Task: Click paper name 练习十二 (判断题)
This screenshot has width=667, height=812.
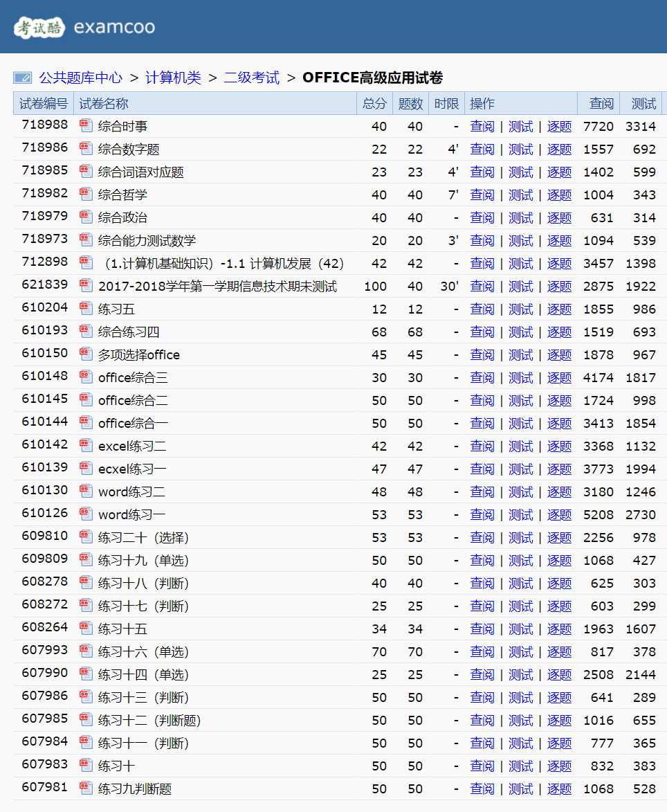Action: click(x=149, y=721)
